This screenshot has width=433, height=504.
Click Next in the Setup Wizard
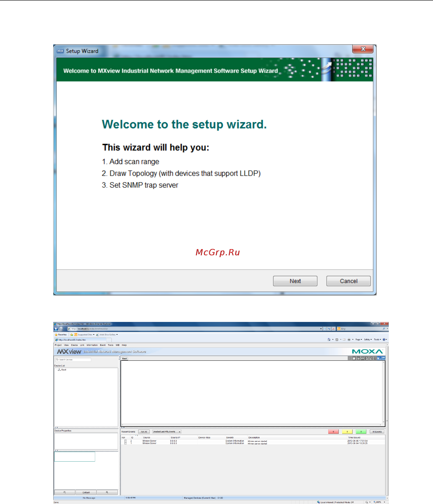tap(295, 281)
